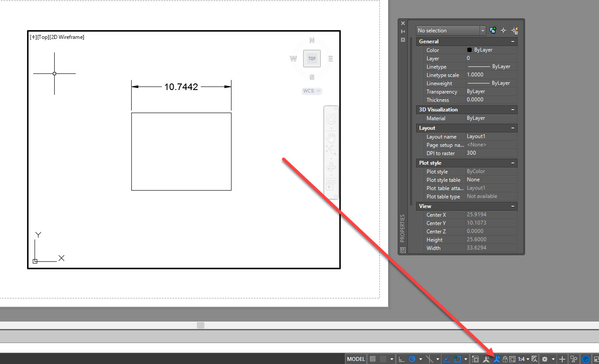599x364 pixels.
Task: Open workspace switching gear dropdown arrow
Action: pyautogui.click(x=553, y=359)
